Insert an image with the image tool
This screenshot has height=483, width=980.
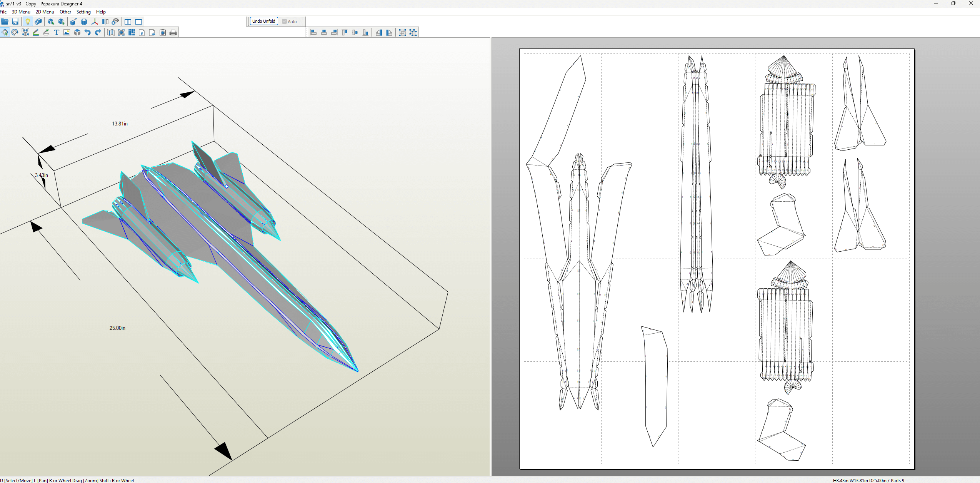67,32
